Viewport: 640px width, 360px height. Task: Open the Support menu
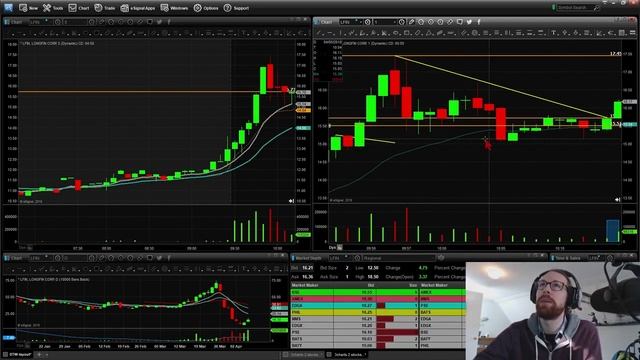pos(236,8)
